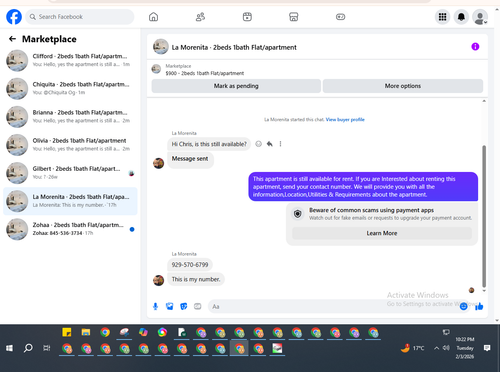Click La Morenita's avatar beside 'This is my number'
Image resolution: width=500 pixels, height=372 pixels.
(x=158, y=280)
